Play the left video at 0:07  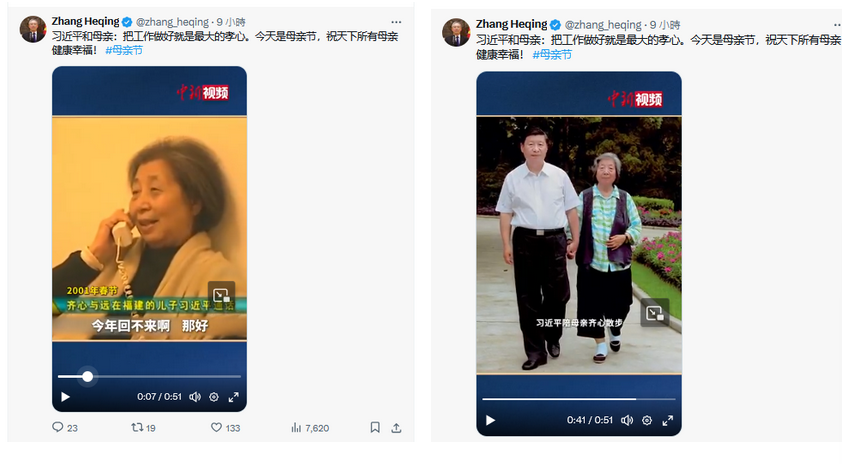[x=66, y=397]
